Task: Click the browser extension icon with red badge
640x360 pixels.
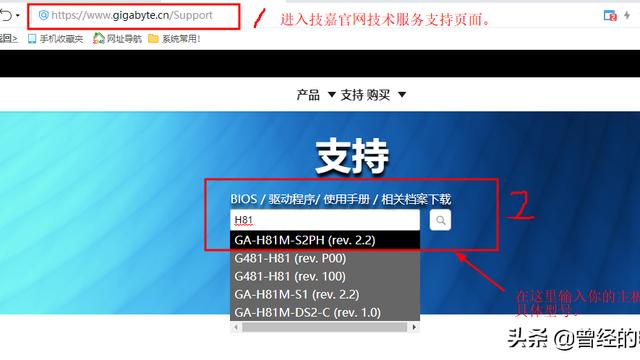Action: [610, 16]
